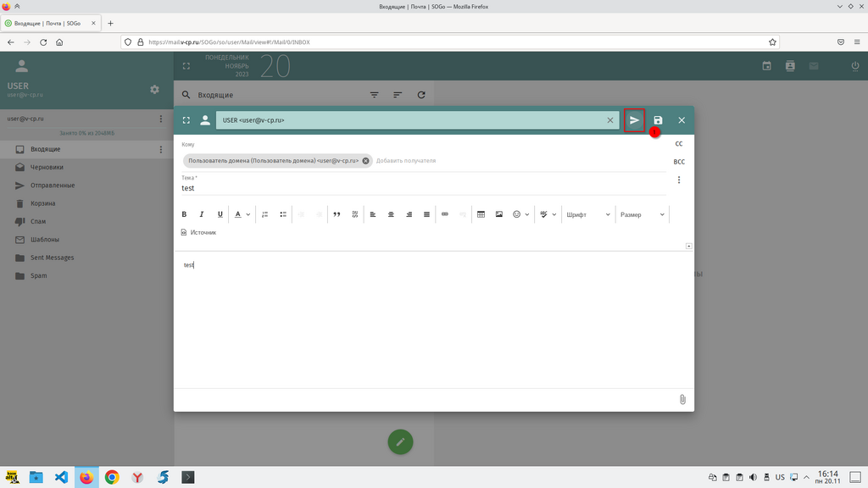Toggle underline text formatting
The image size is (868, 488).
[x=220, y=214]
